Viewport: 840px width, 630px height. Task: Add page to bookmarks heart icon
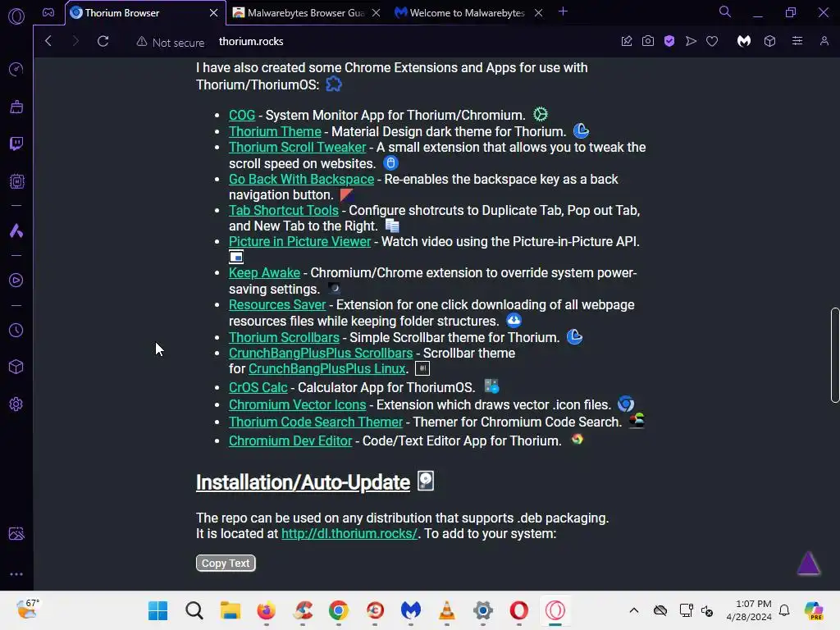pyautogui.click(x=712, y=41)
